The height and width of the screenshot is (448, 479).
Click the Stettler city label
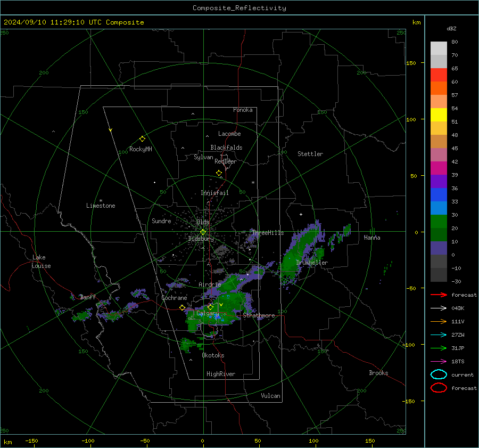pos(310,154)
